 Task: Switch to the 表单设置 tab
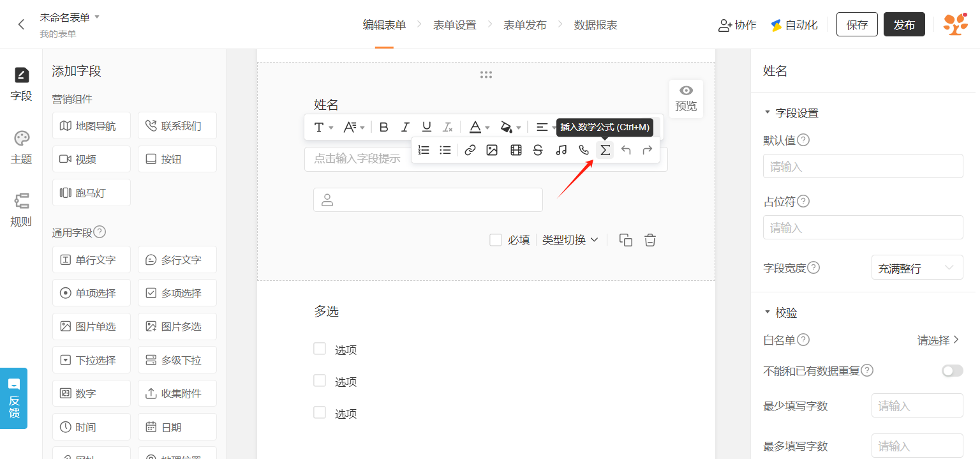click(x=455, y=25)
